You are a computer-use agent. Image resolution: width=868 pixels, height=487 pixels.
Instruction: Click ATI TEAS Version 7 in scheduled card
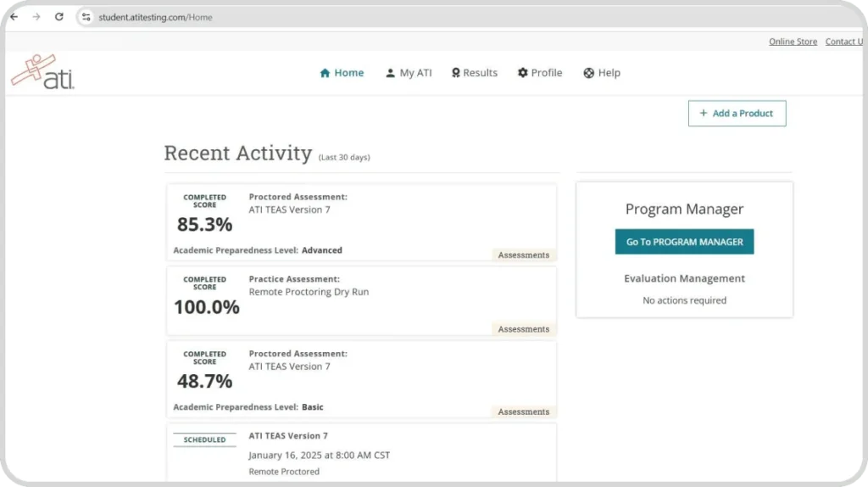pos(288,436)
